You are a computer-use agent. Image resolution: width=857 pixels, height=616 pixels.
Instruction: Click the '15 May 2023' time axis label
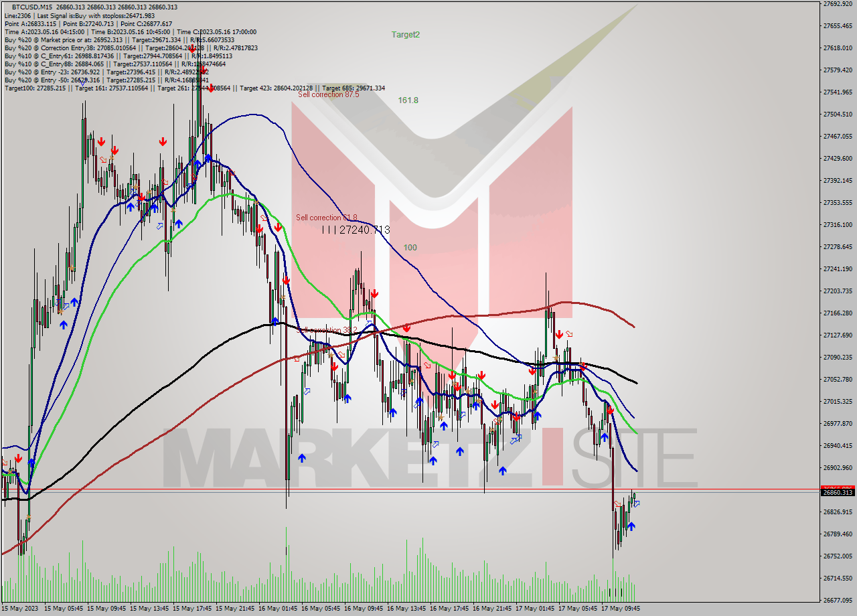[19, 609]
